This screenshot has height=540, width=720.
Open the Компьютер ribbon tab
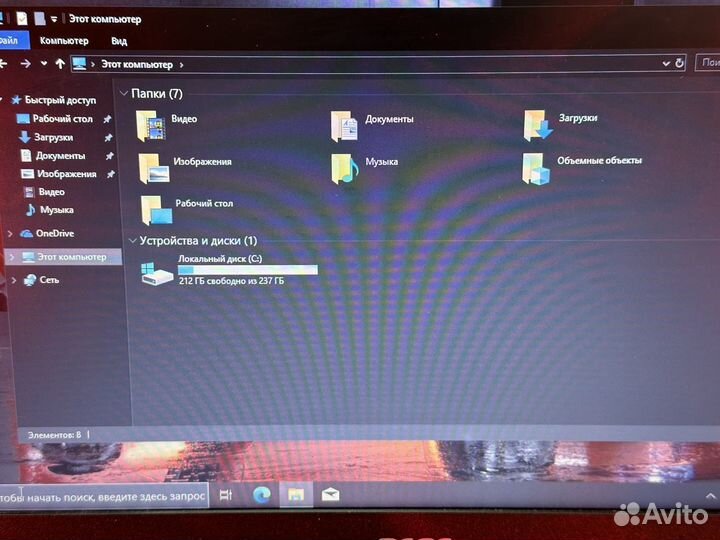tap(64, 41)
